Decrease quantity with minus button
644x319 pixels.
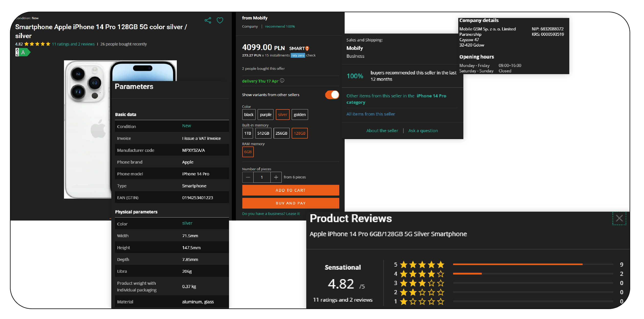(248, 177)
